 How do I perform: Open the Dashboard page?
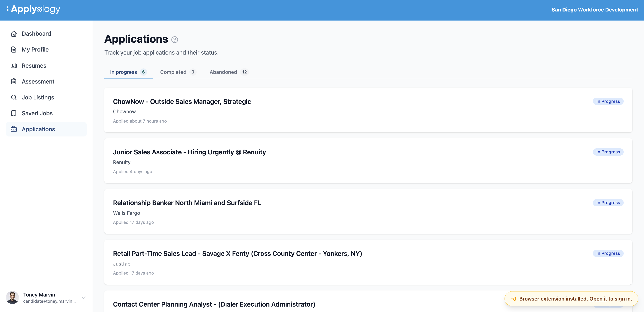46,33
